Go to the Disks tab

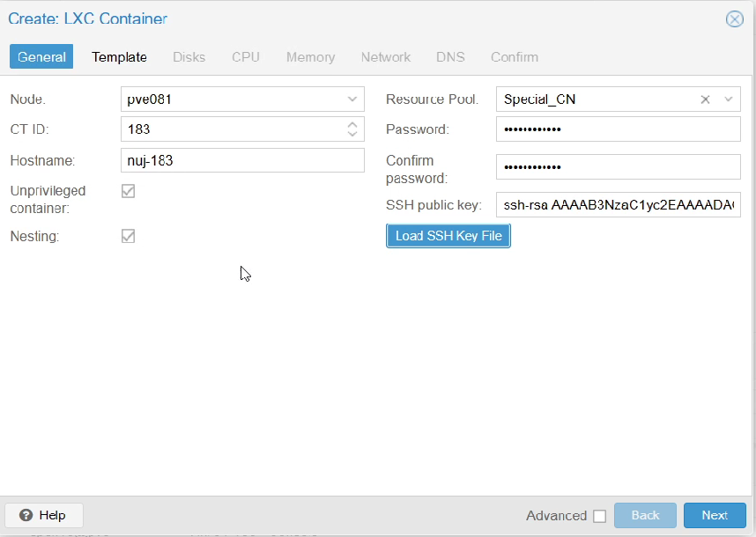[x=189, y=56]
